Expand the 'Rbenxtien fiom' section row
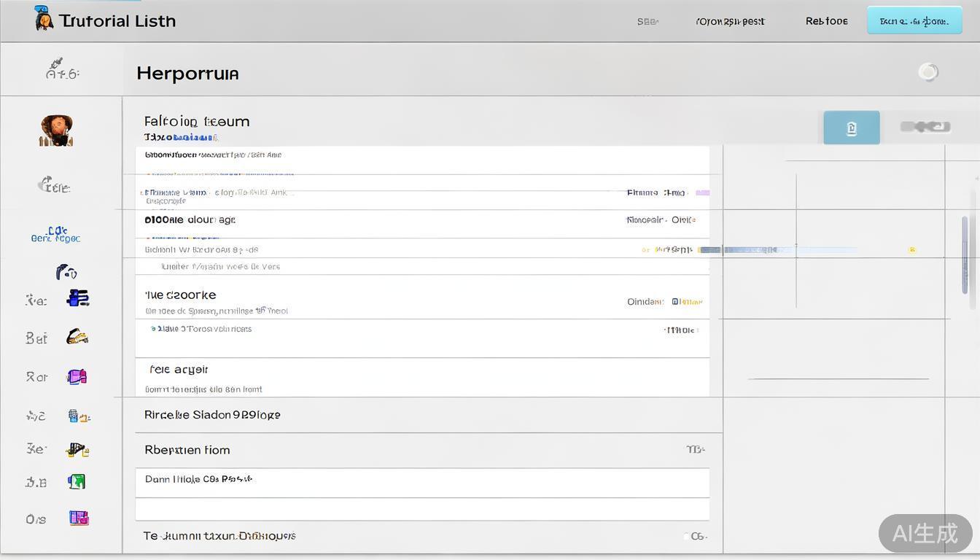The image size is (980, 560). tap(421, 450)
